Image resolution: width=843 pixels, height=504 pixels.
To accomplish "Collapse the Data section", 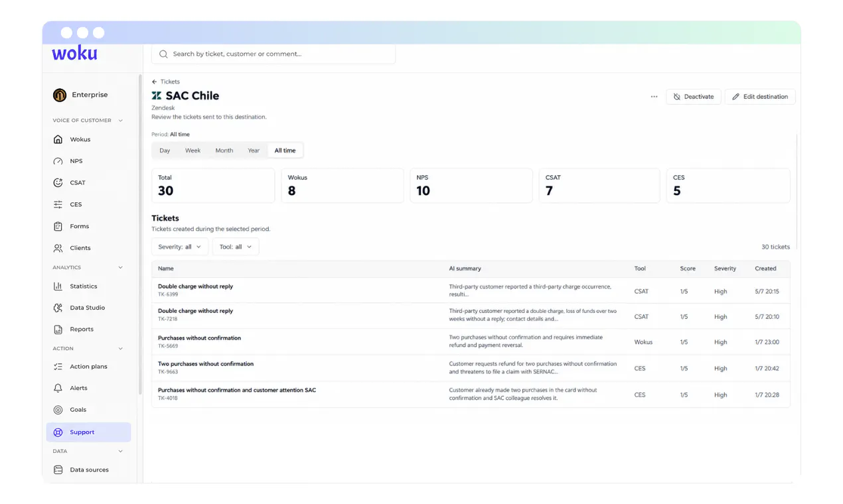I will tap(121, 451).
